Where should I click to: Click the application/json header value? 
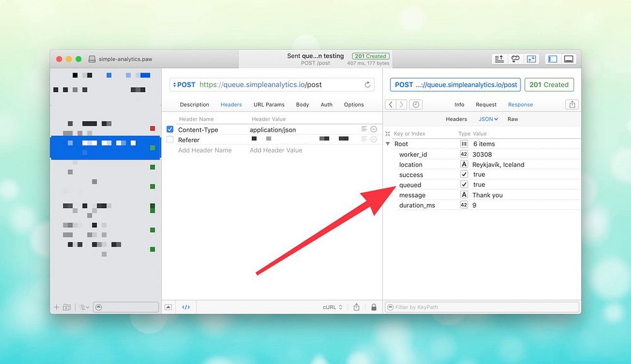(273, 129)
